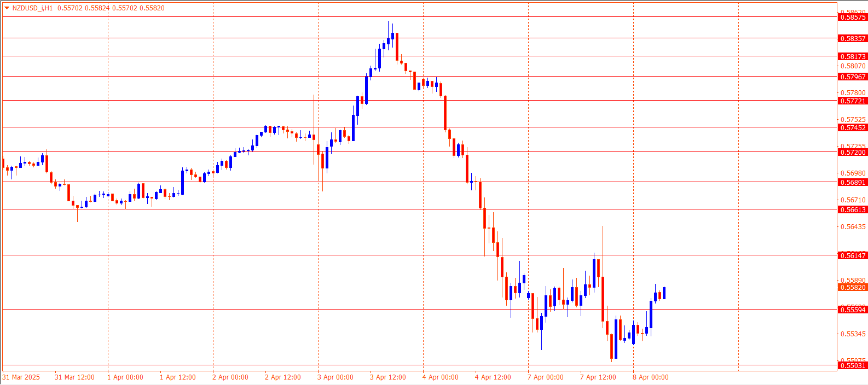868x385 pixels.
Task: Click the triangle arrow beside NZDUSD_i,H1
Action: [7, 8]
